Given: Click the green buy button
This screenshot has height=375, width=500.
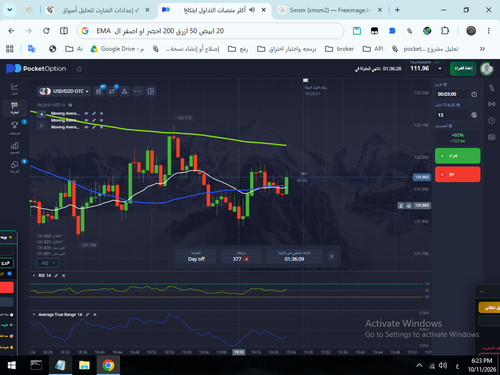Looking at the screenshot, I should pyautogui.click(x=457, y=156).
